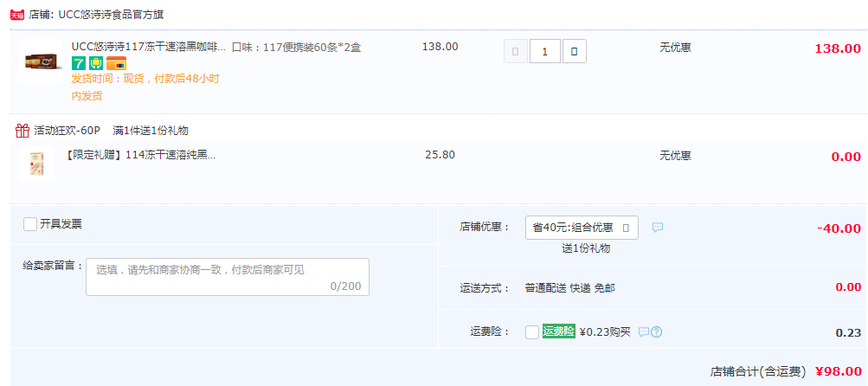868x386 pixels.
Task: Click the 给卖家留言 message text field
Action: [228, 277]
